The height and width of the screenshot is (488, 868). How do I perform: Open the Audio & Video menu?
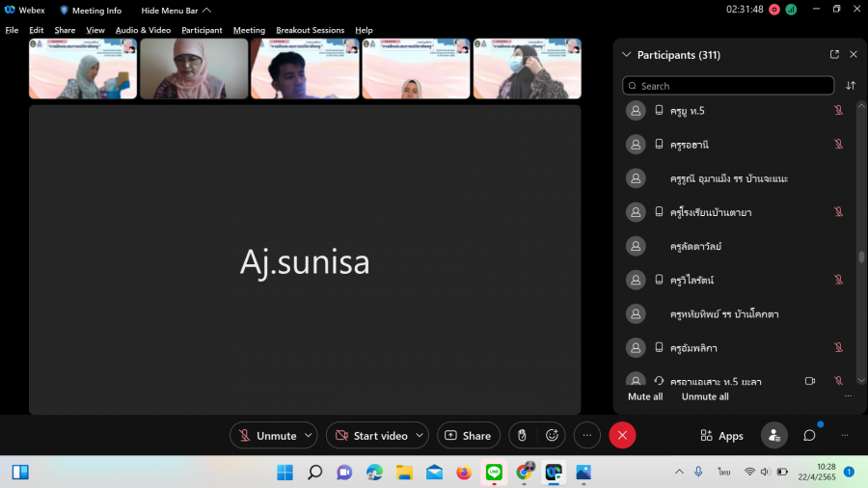click(143, 30)
